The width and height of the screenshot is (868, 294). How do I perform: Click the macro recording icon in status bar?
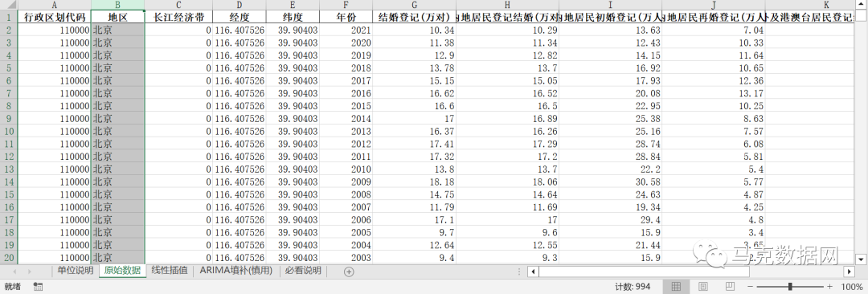[x=39, y=286]
